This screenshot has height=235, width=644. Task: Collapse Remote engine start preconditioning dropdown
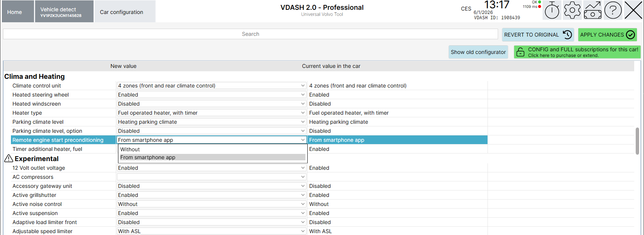pos(211,140)
